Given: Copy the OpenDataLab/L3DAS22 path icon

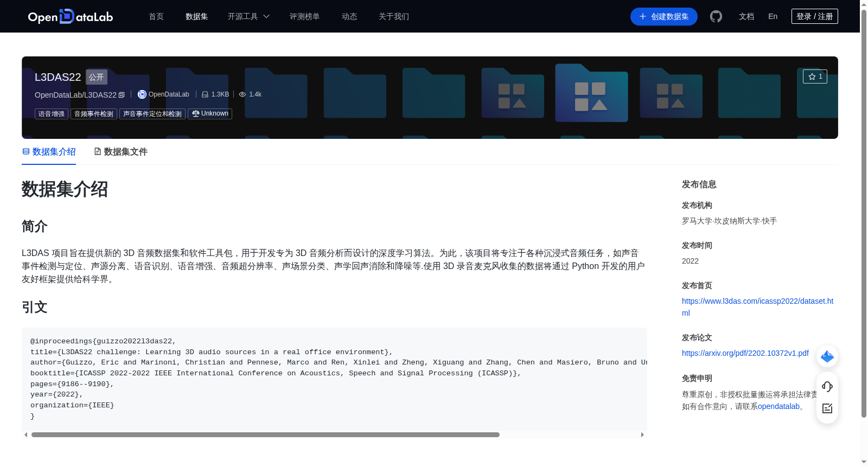Looking at the screenshot, I should click(122, 95).
